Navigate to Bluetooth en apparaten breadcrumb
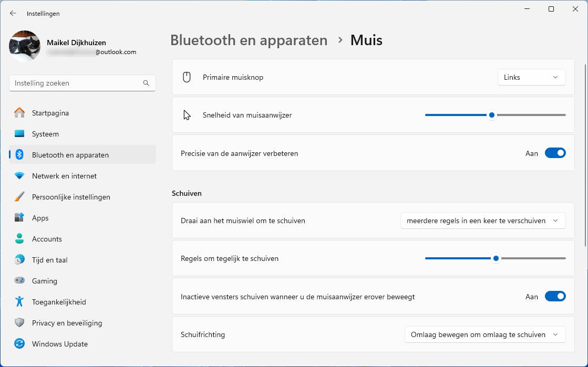This screenshot has height=367, width=588. 249,40
